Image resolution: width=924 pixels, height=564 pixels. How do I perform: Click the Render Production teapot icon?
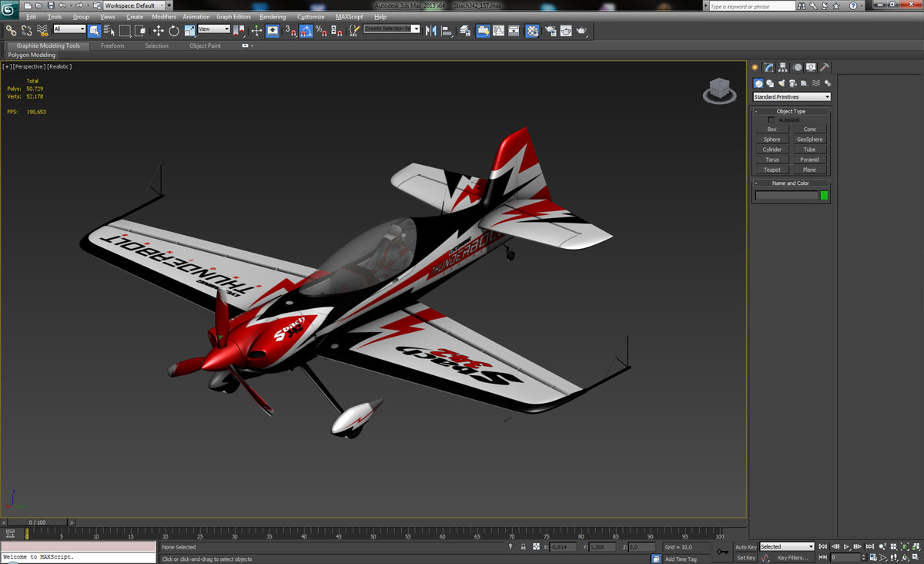582,31
